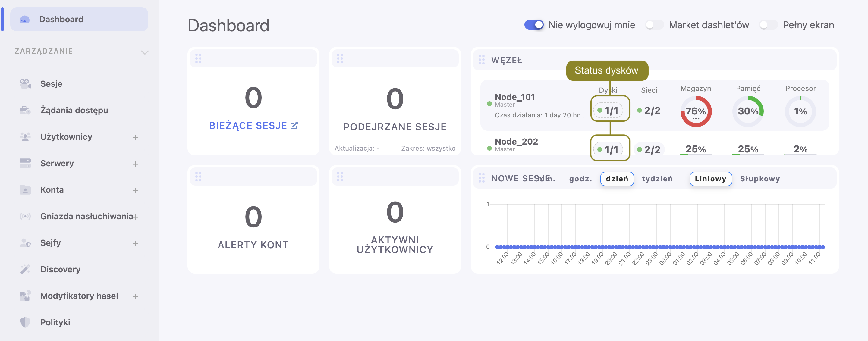This screenshot has height=341, width=868.
Task: Click the Sesje camera icon in sidebar
Action: coord(25,83)
